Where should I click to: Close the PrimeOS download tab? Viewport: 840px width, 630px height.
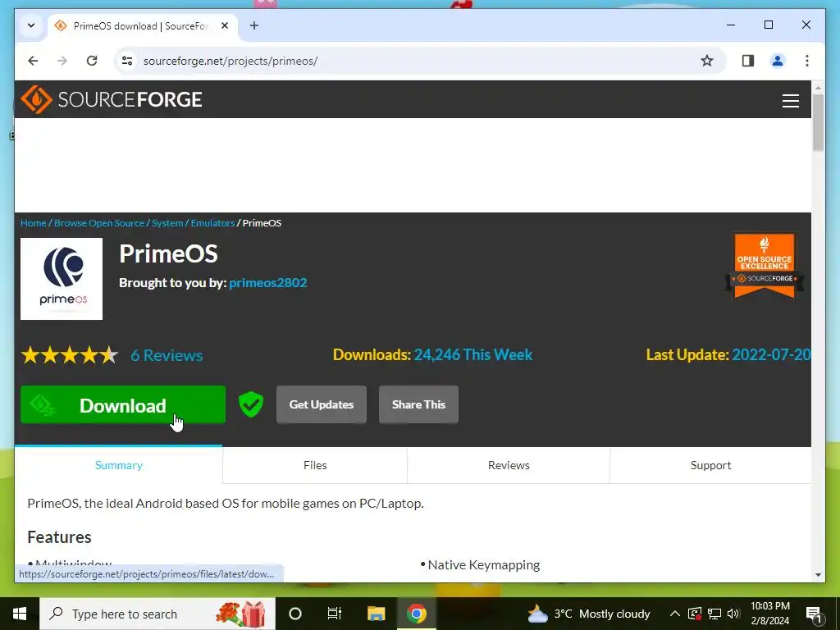pos(225,25)
